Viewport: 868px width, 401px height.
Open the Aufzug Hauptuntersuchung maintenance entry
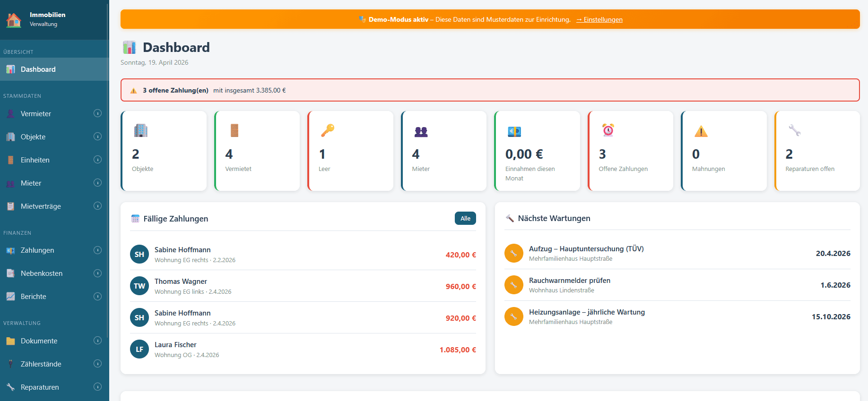[x=677, y=254]
